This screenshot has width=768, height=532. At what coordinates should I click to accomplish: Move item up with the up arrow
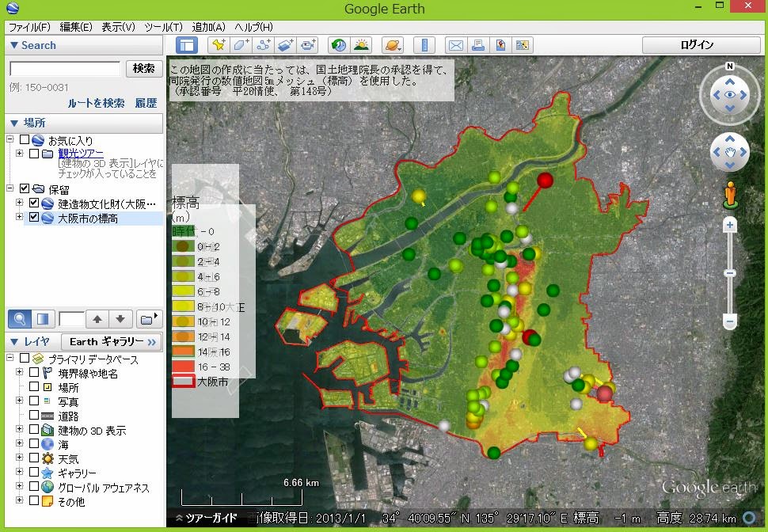97,319
